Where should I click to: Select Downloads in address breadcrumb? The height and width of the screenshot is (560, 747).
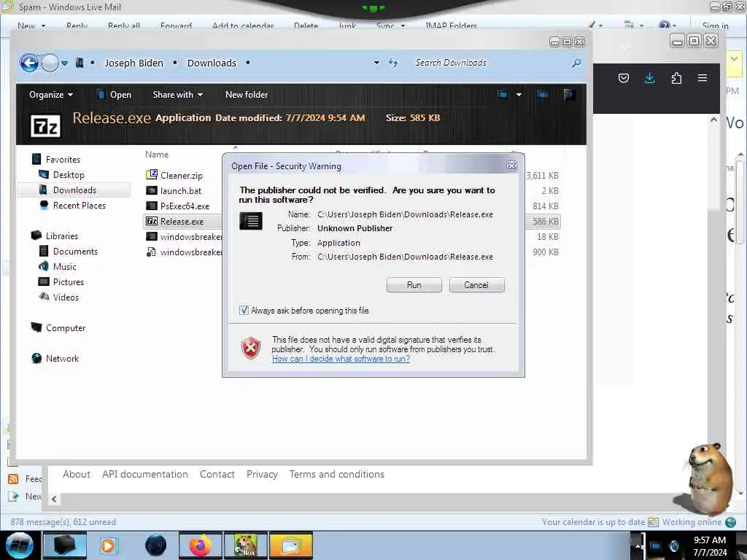click(212, 63)
